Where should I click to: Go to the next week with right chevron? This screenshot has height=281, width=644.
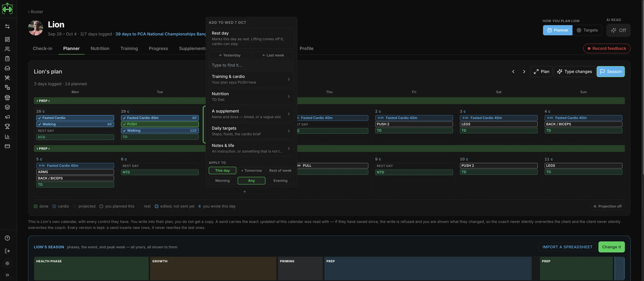[524, 71]
